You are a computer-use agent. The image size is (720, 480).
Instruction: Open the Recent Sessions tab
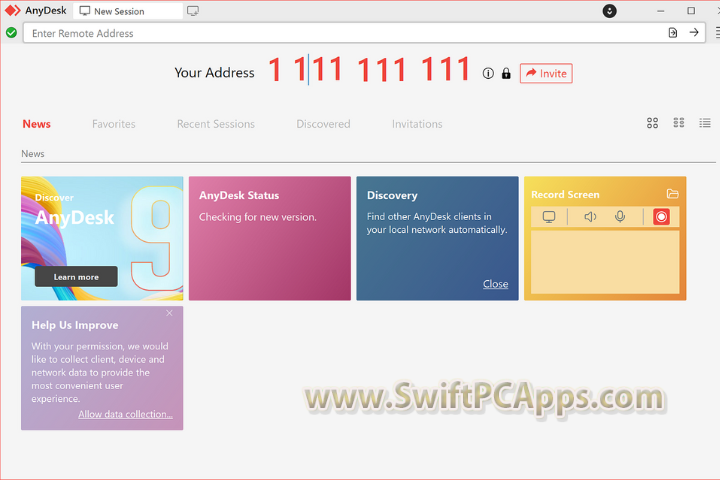[216, 124]
